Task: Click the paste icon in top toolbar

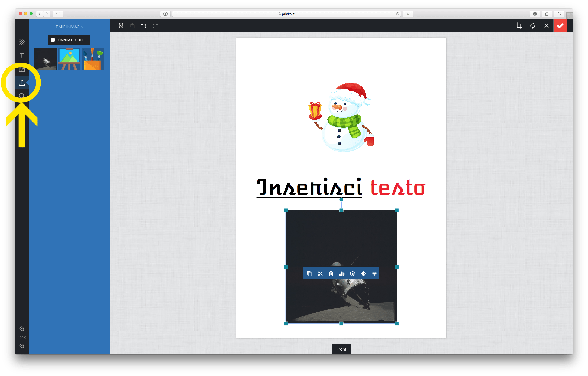Action: click(x=132, y=26)
